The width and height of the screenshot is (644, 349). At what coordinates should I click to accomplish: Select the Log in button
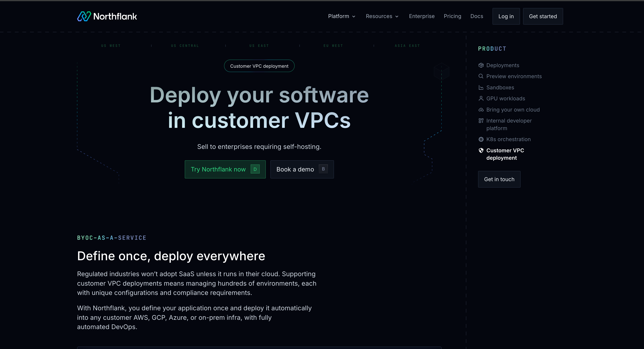coord(506,16)
